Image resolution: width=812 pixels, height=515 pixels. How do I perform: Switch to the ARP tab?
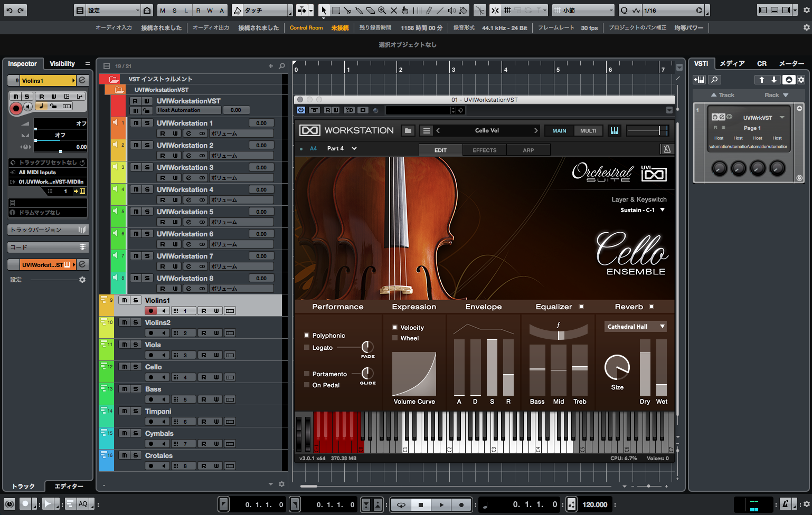click(528, 150)
